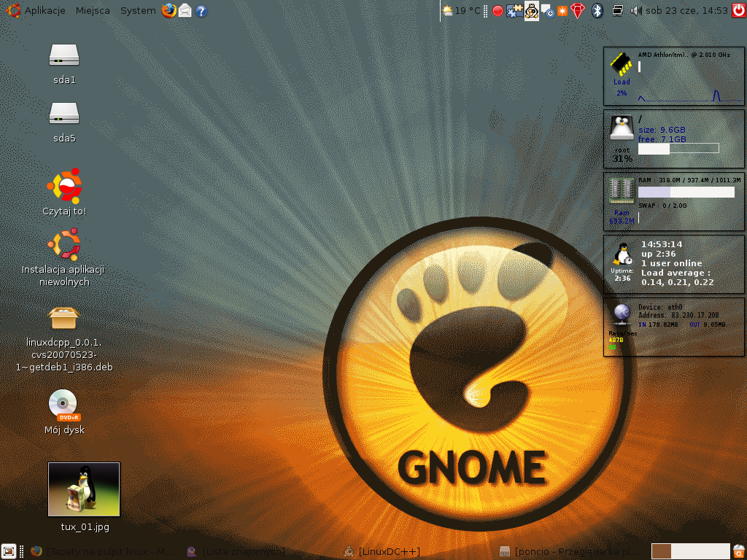Click the blue puzzle pieces tray icon
Viewport: 747px width, 560px height.
(514, 11)
